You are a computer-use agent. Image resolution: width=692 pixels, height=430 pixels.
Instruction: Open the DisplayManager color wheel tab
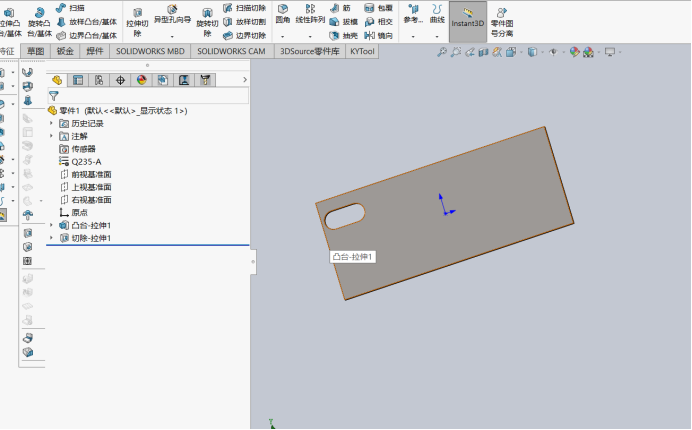click(142, 80)
